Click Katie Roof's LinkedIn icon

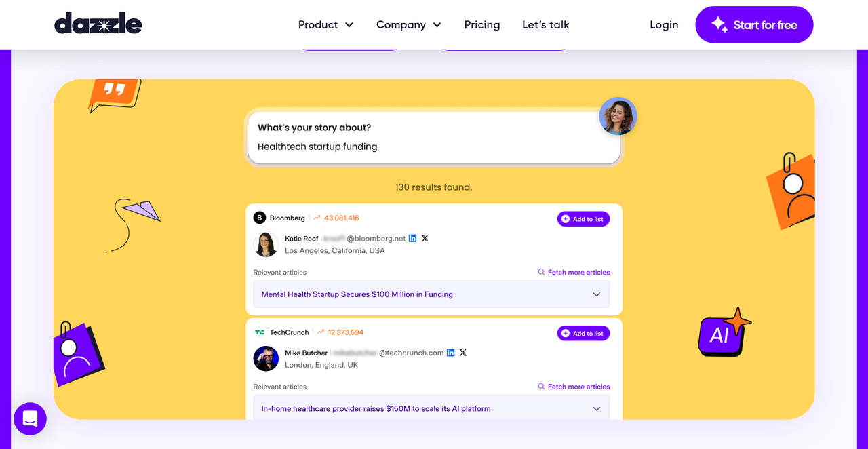(412, 239)
